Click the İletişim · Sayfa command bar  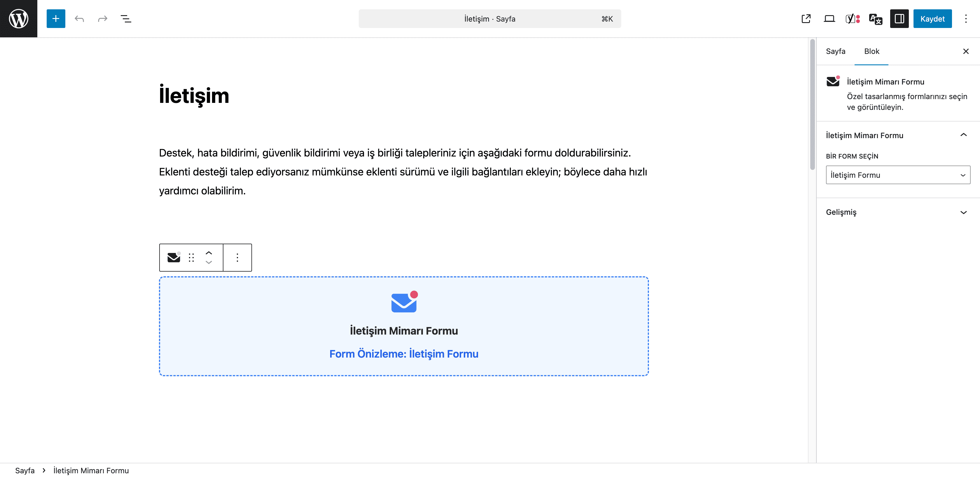point(490,19)
